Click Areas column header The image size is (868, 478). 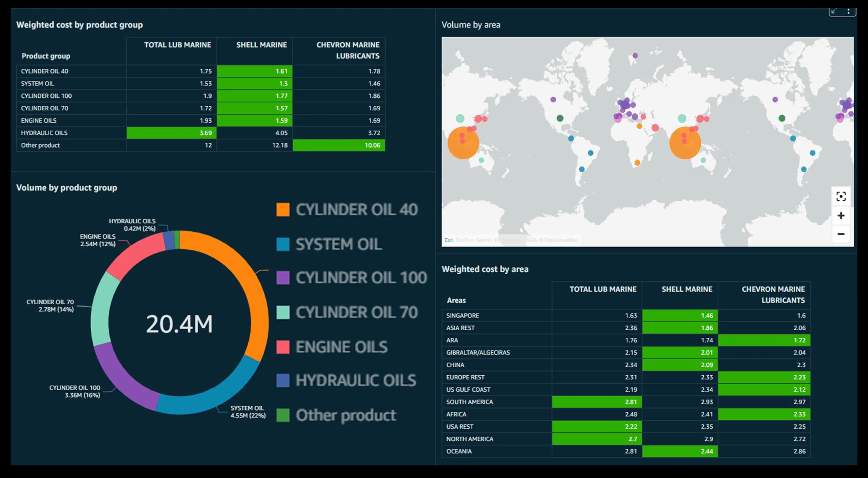(x=456, y=300)
